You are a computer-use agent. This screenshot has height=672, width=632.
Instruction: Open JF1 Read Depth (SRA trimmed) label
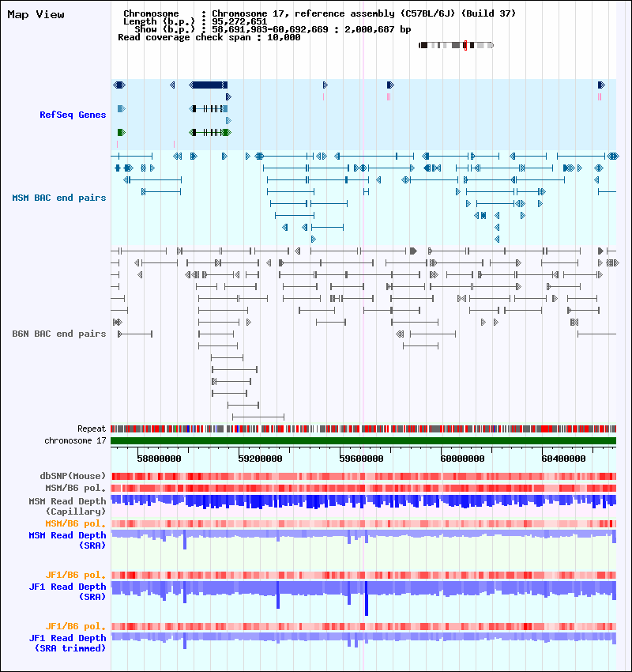click(x=67, y=643)
